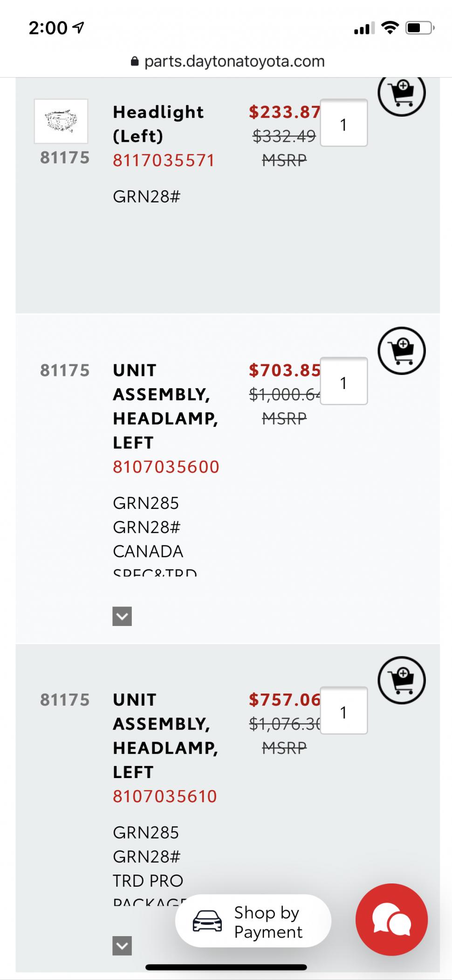Tap the battery indicator in status bar

[x=420, y=28]
